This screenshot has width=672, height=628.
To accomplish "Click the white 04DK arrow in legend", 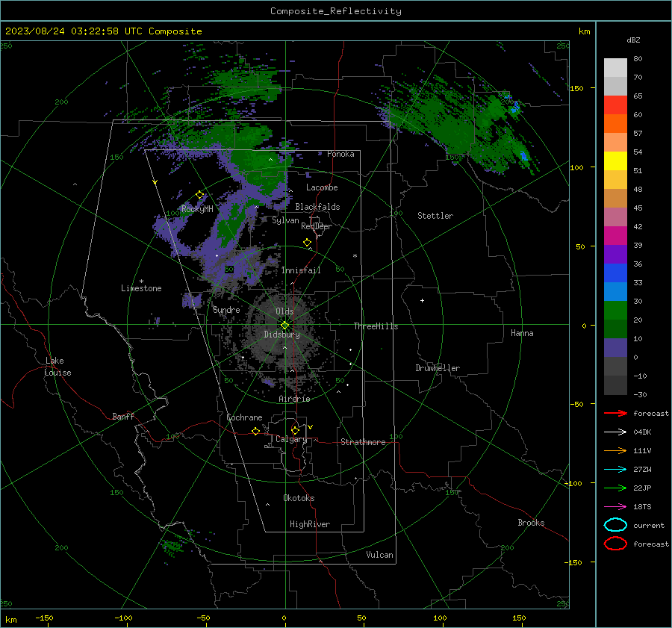I will coord(615,432).
